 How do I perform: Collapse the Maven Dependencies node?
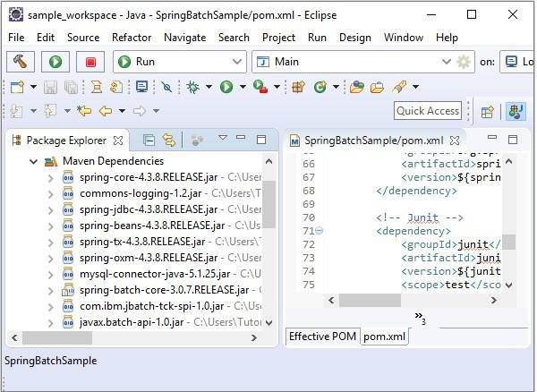[x=33, y=161]
